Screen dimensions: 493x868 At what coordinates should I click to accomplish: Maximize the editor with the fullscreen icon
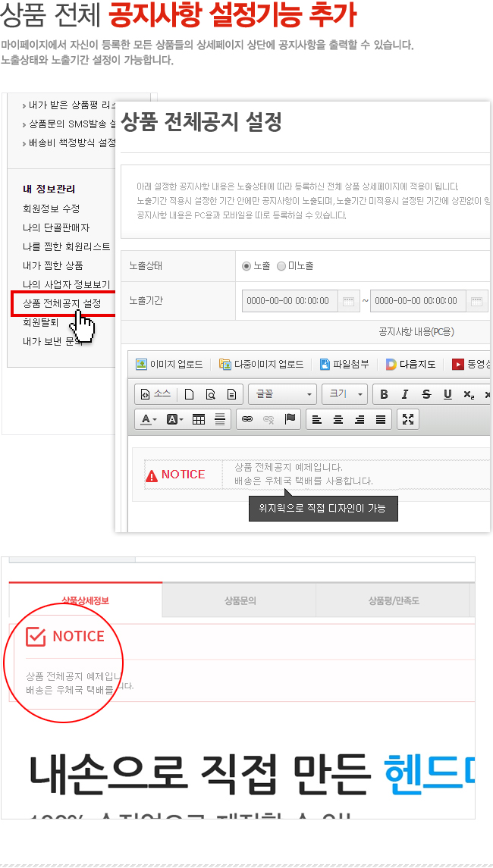point(408,420)
